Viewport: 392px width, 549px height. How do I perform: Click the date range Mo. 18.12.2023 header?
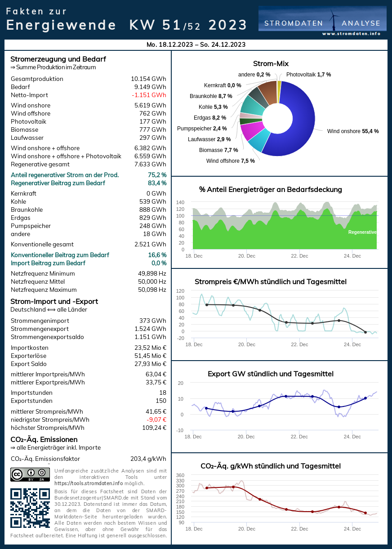(x=196, y=45)
